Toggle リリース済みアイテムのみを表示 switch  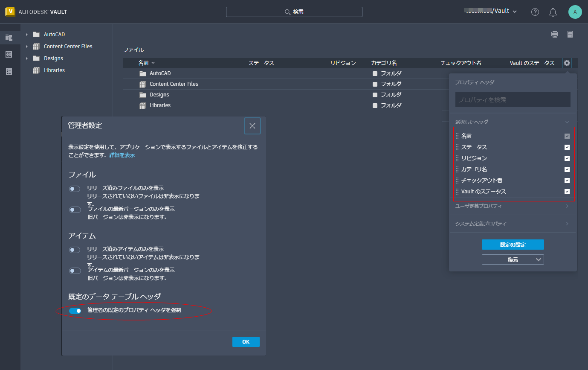pyautogui.click(x=75, y=250)
